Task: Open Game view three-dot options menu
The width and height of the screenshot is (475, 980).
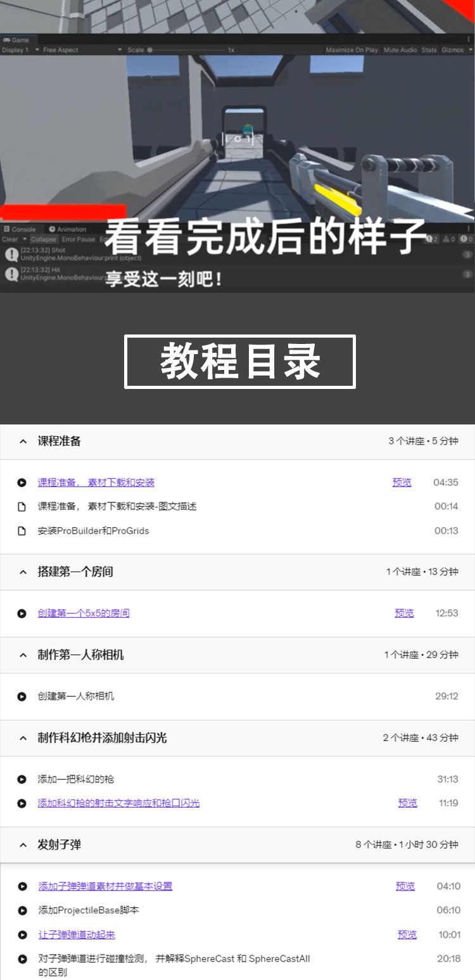Action: click(469, 39)
